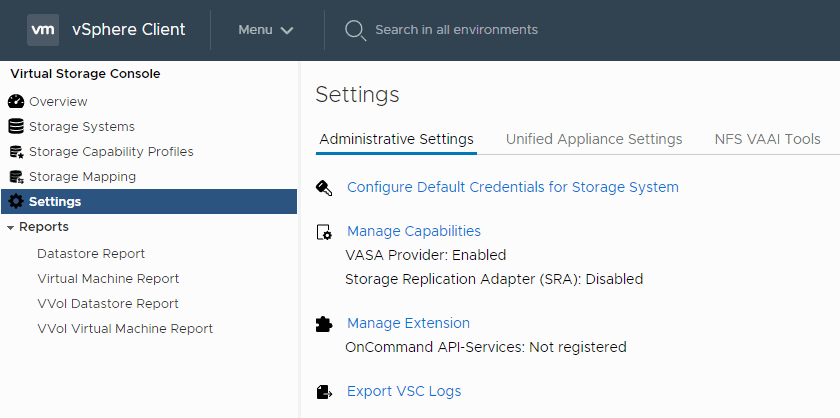
Task: Click the Export VSC Logs link
Action: (x=403, y=391)
